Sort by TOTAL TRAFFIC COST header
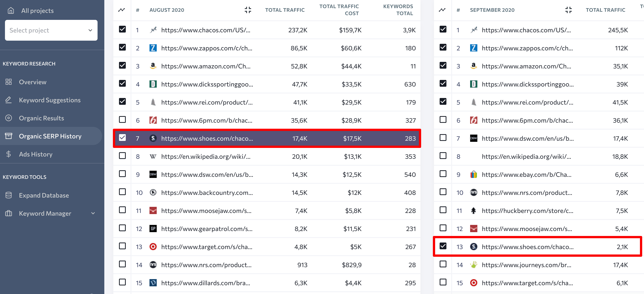 click(x=339, y=10)
